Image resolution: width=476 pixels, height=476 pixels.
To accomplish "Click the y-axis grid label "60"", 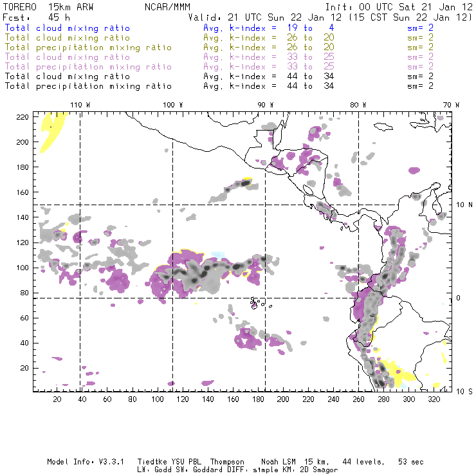I will 25,318.
